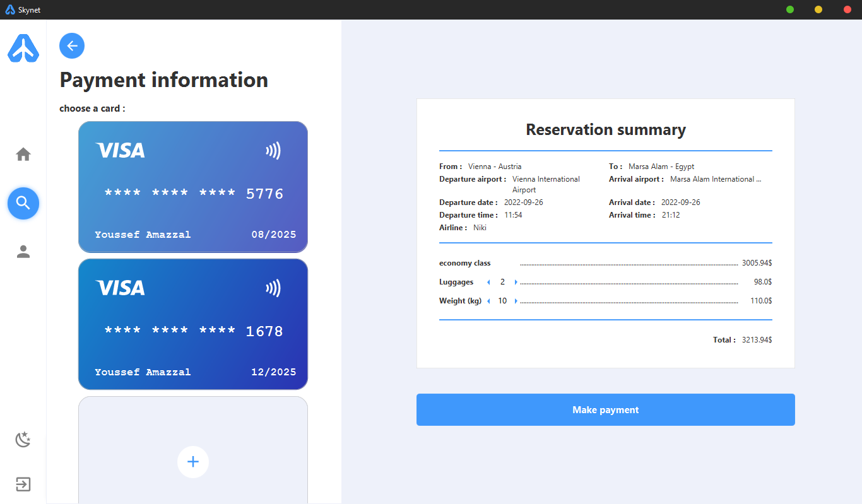The width and height of the screenshot is (862, 504).
Task: Select the Visa card ending 1678
Action: coord(193,324)
